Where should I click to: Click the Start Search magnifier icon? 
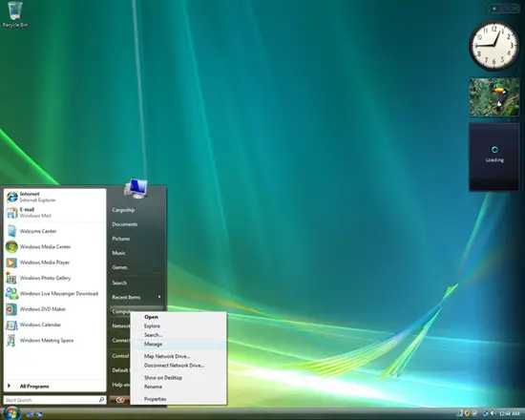pyautogui.click(x=101, y=400)
